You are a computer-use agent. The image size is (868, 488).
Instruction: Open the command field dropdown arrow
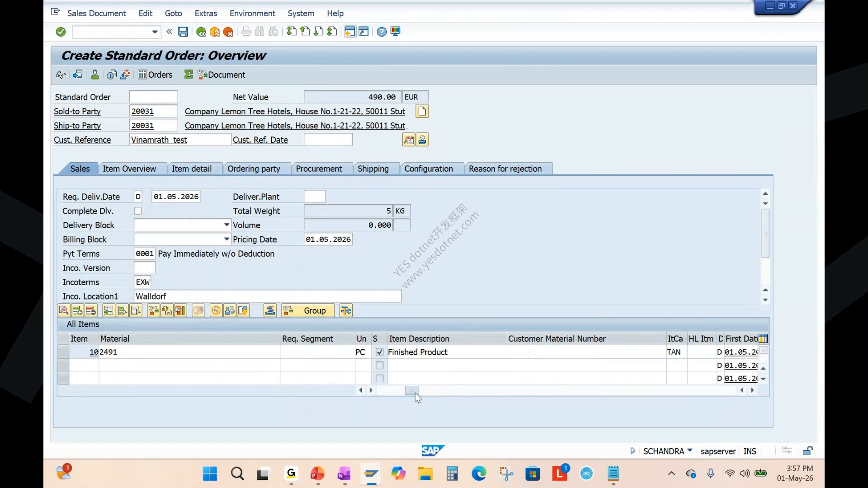pyautogui.click(x=155, y=32)
